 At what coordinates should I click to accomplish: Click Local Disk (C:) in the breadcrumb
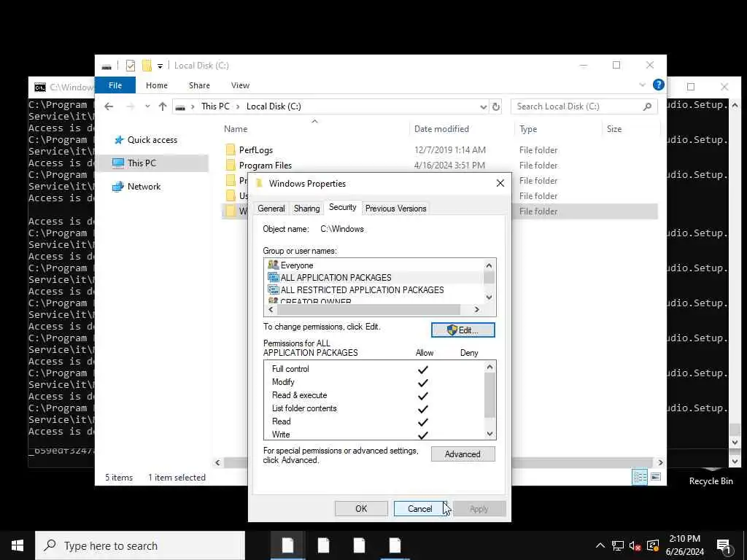274,106
